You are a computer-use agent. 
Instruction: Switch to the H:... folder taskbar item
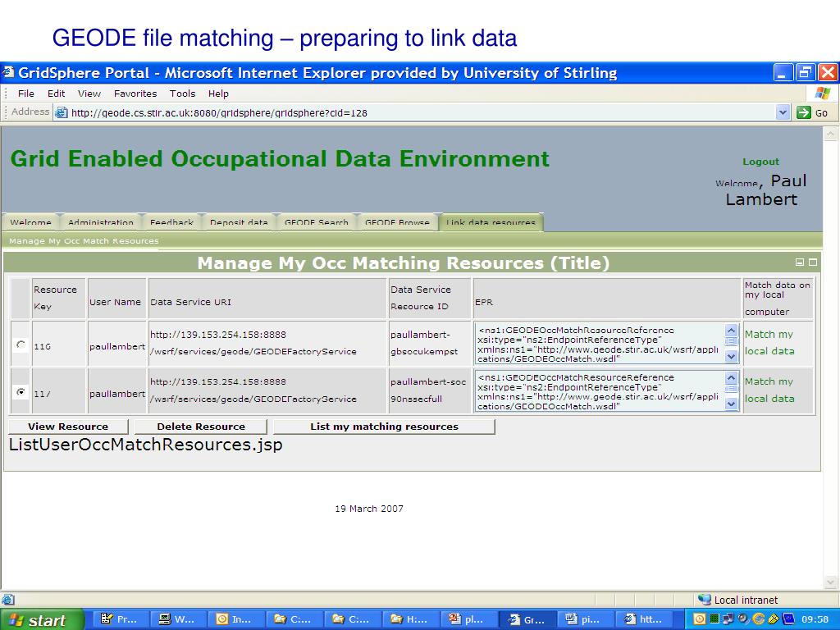(411, 619)
